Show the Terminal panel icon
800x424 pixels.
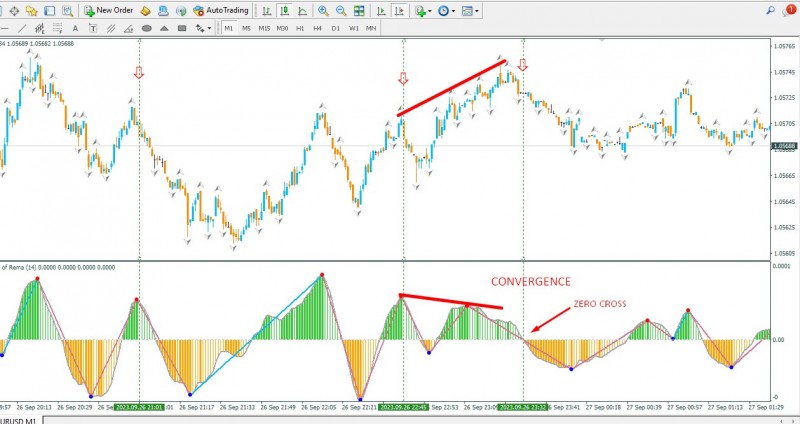pyautogui.click(x=49, y=10)
